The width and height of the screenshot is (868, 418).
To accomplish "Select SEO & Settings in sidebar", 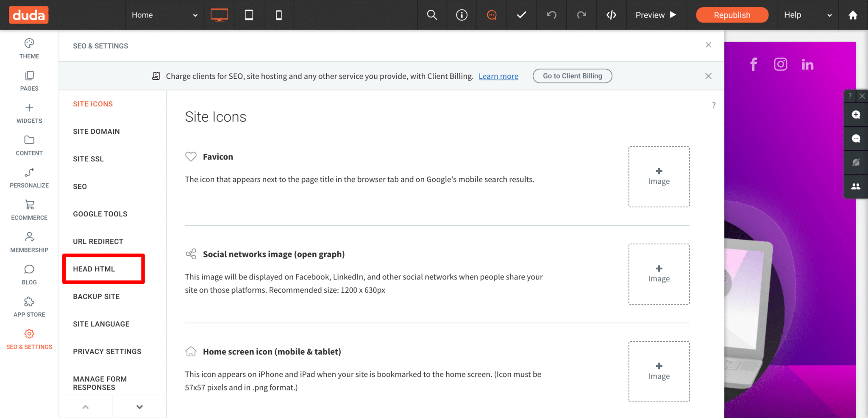I will (29, 339).
